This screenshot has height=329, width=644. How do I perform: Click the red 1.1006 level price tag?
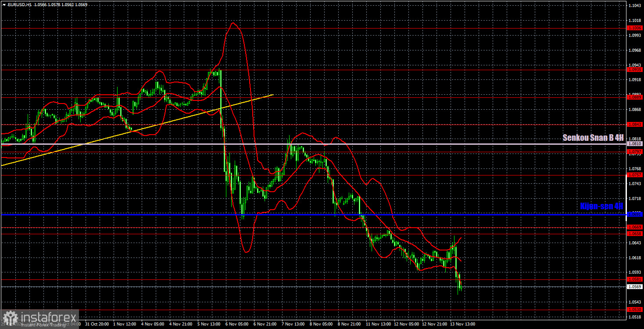(x=635, y=28)
